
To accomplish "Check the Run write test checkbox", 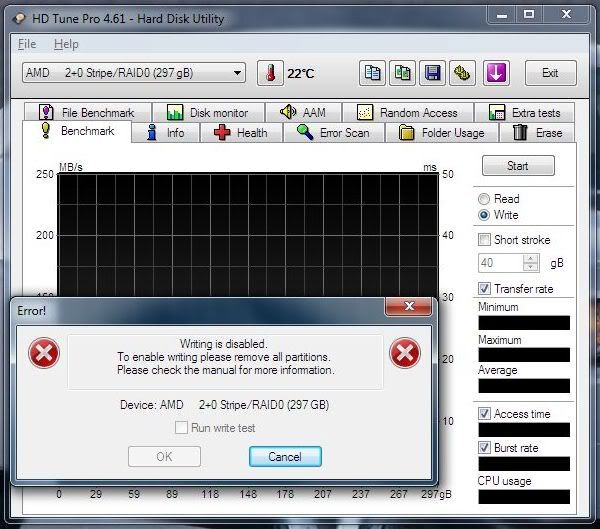I will (x=181, y=428).
